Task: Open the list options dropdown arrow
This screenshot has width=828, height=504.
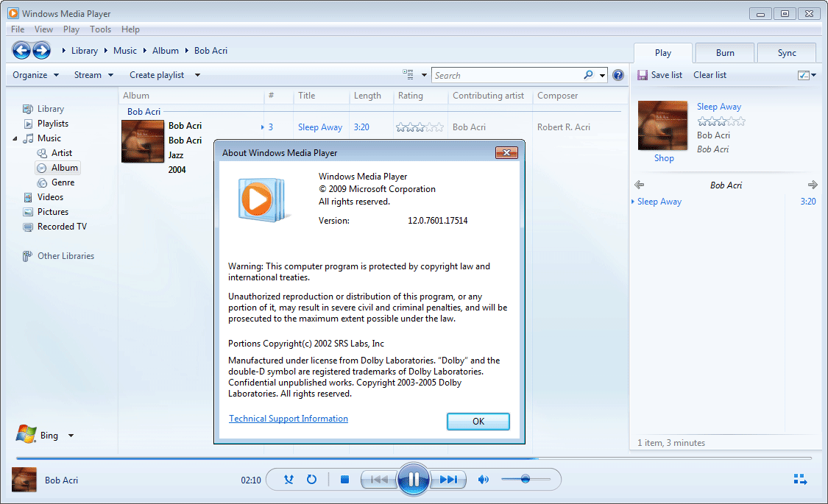Action: [814, 75]
